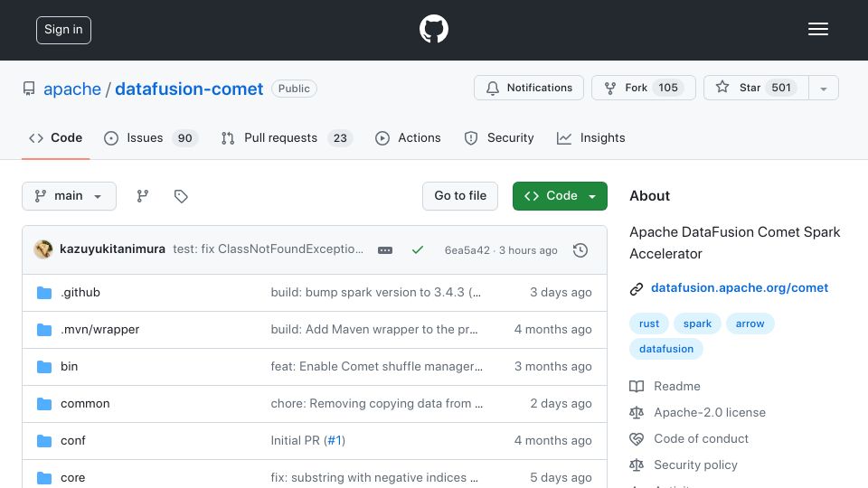The image size is (868, 488).
Task: Click the repository book icon beside apache
Action: pyautogui.click(x=29, y=89)
